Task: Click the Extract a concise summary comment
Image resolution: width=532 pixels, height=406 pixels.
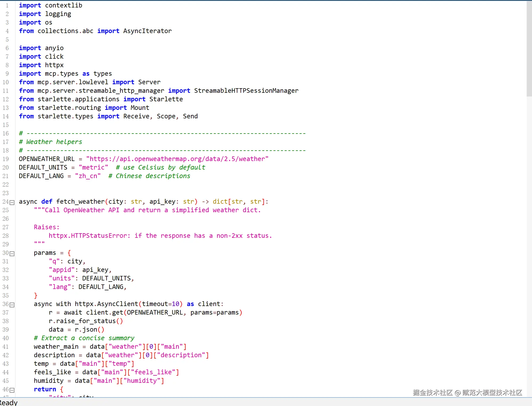Action: (84, 338)
